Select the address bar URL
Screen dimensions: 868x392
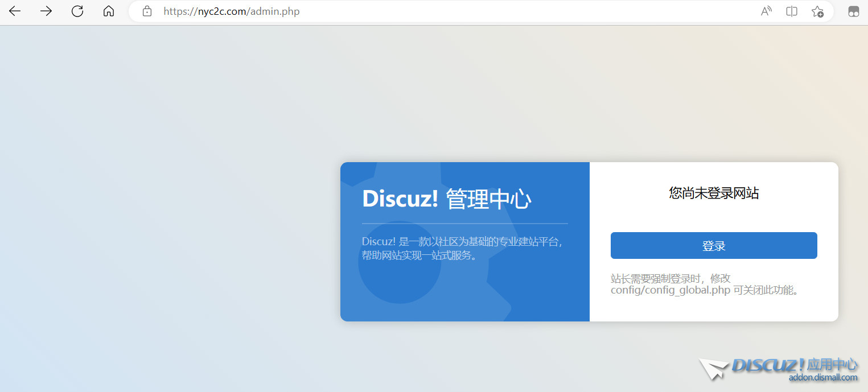coord(231,11)
